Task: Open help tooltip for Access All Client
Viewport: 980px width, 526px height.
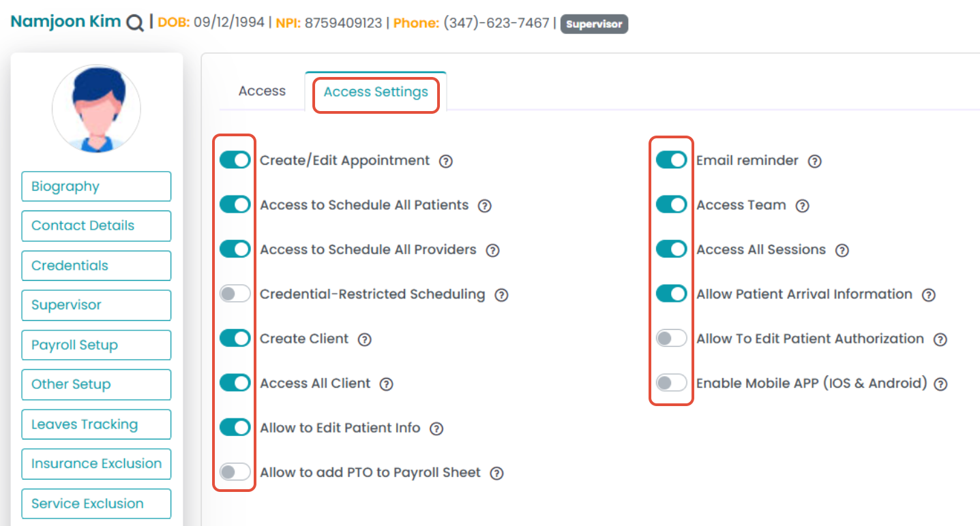Action: coord(387,384)
